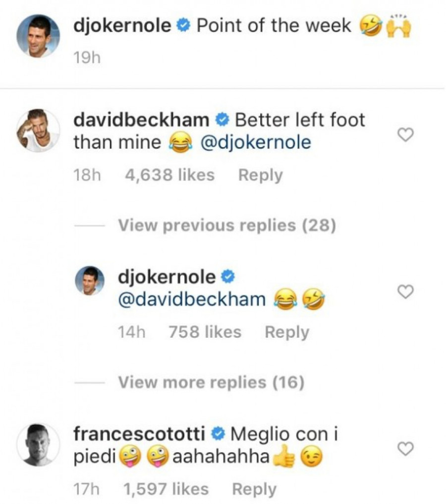Expand View previous replies (28)
The height and width of the screenshot is (504, 446).
(227, 226)
